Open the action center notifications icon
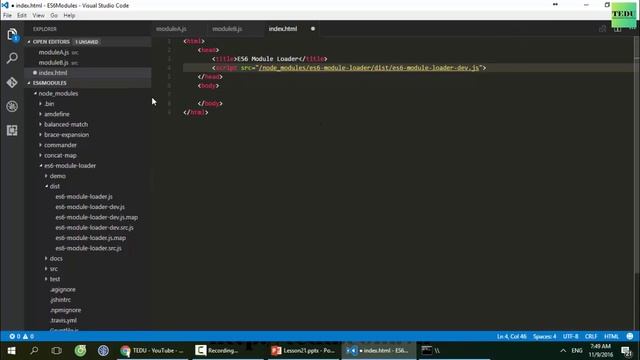Image resolution: width=640 pixels, height=360 pixels. coord(626,351)
